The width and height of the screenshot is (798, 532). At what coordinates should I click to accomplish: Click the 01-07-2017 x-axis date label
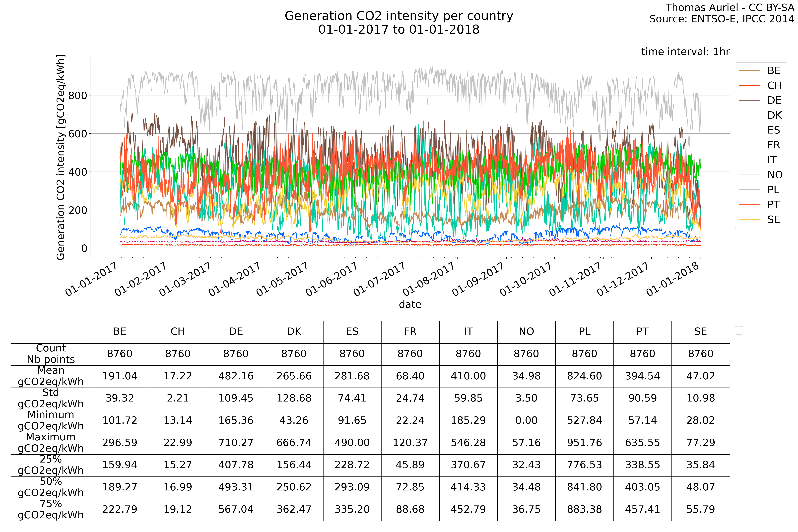pos(380,279)
